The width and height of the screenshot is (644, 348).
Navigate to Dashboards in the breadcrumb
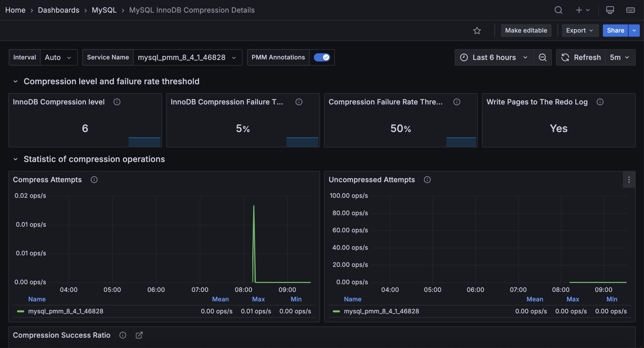(x=59, y=10)
